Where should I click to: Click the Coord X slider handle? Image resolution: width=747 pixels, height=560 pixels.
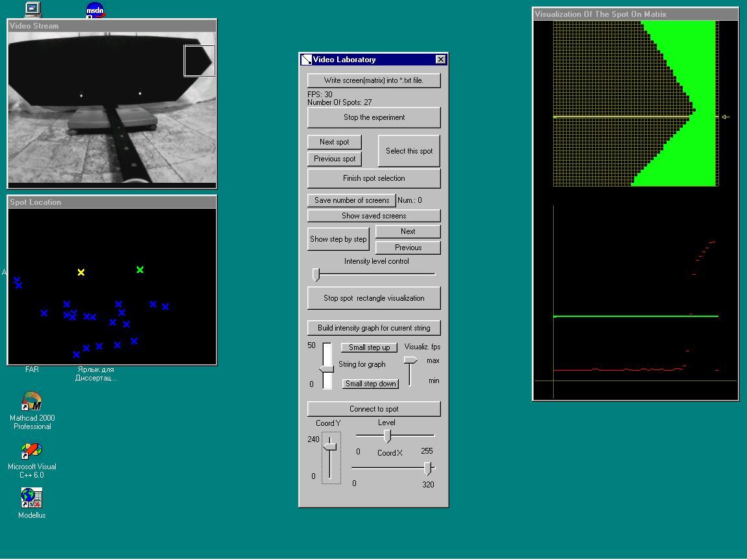(x=427, y=468)
